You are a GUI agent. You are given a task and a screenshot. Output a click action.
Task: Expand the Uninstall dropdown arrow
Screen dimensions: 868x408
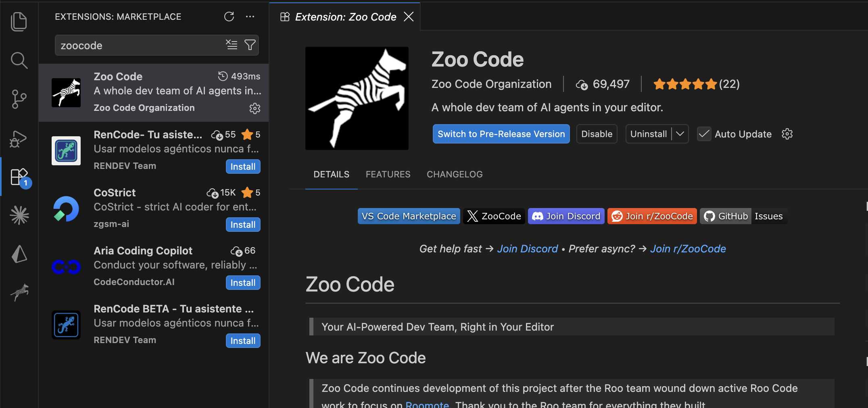pos(680,134)
